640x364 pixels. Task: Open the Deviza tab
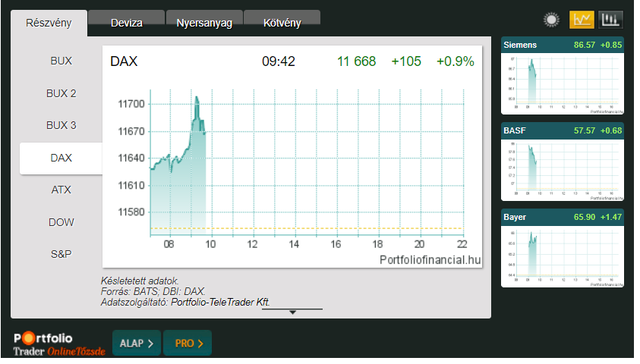(x=127, y=23)
